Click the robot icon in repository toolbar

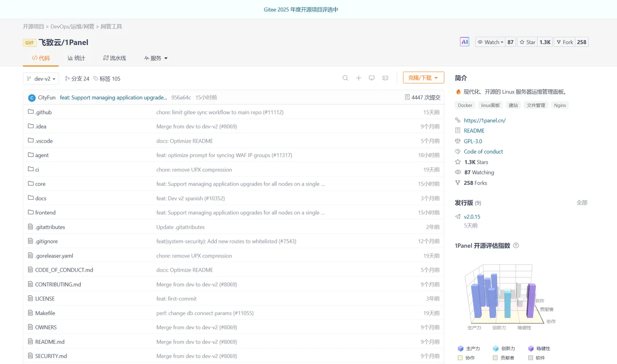click(385, 78)
